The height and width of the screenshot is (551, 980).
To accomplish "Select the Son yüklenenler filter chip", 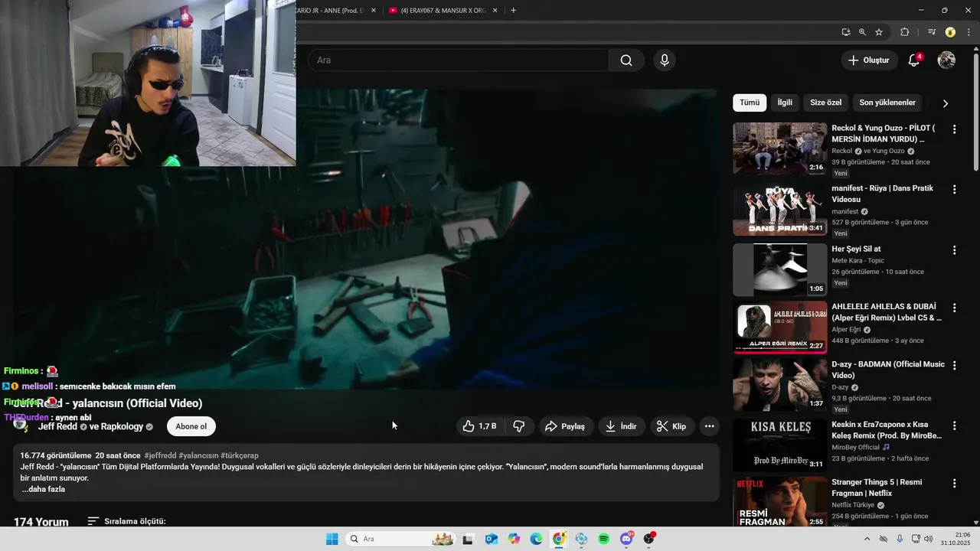I will (887, 103).
